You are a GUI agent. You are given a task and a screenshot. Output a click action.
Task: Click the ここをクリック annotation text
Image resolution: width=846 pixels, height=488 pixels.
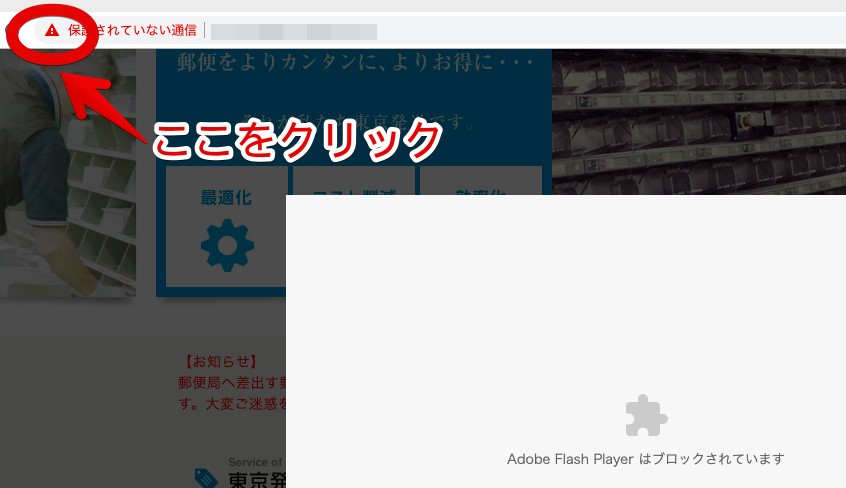tap(297, 140)
